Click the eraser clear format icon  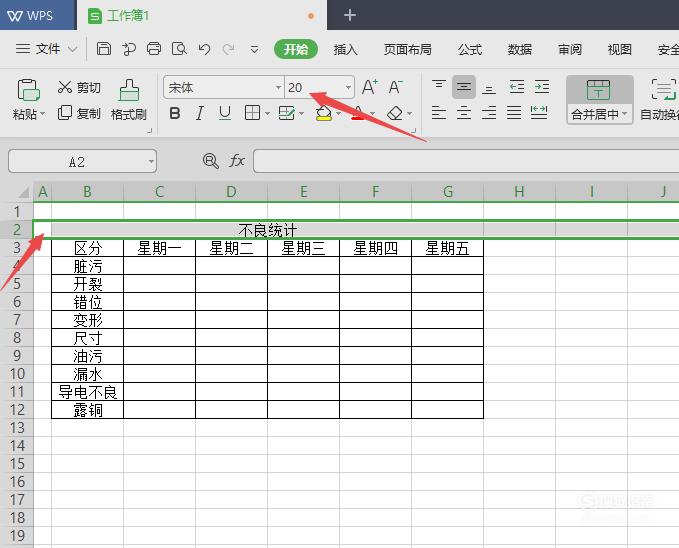(x=395, y=113)
